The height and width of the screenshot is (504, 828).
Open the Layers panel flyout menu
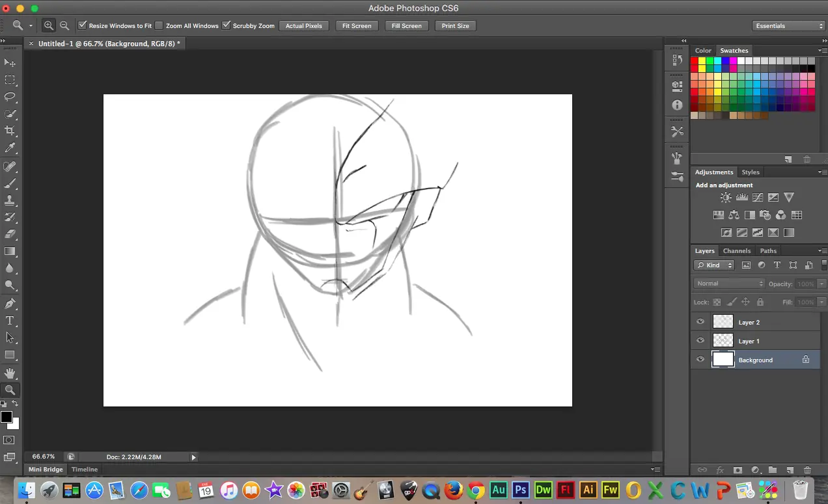tap(822, 251)
